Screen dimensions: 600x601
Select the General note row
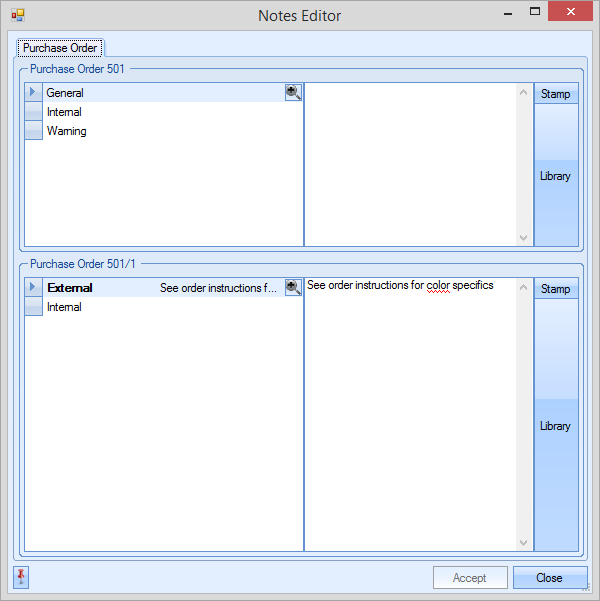coord(163,92)
